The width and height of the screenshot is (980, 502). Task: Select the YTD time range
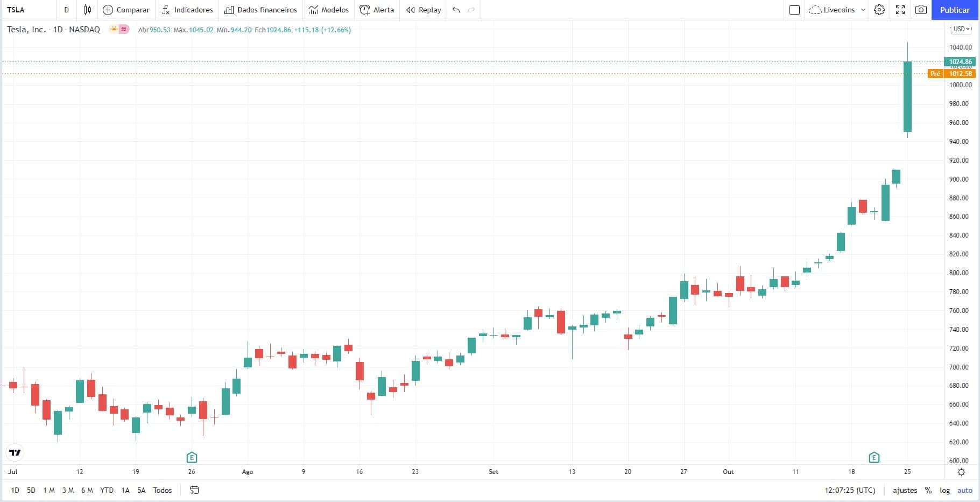pos(107,490)
